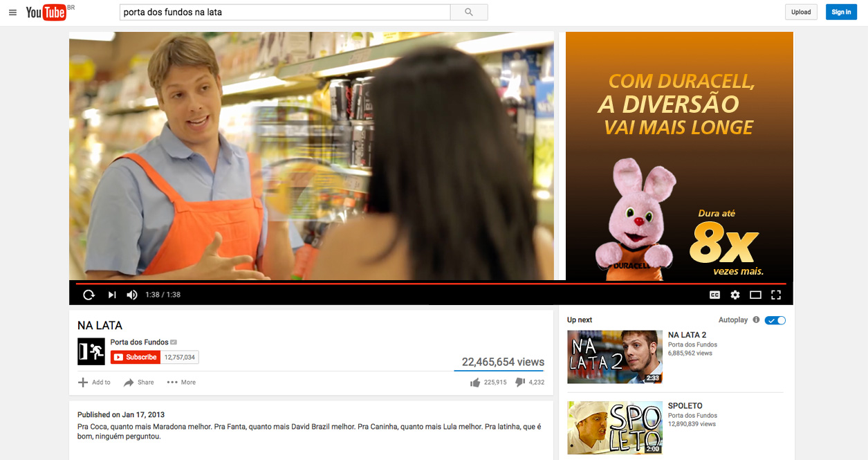The image size is (868, 460).
Task: Turn on closed captions
Action: point(714,295)
